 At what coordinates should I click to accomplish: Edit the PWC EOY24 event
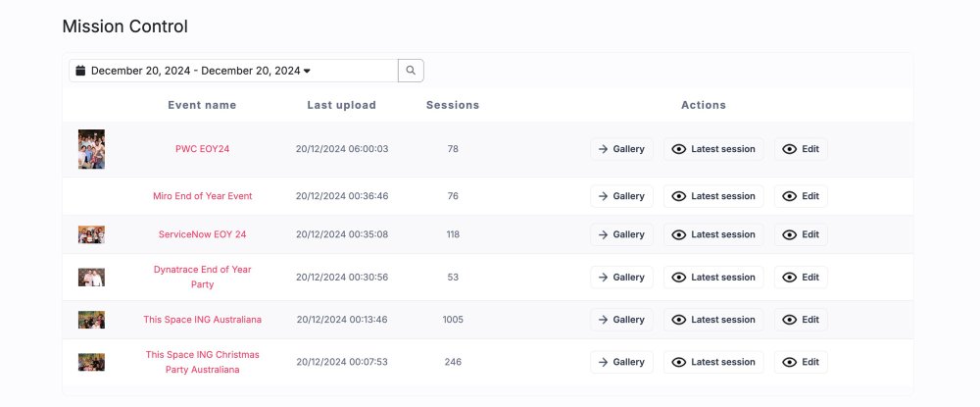tap(801, 149)
